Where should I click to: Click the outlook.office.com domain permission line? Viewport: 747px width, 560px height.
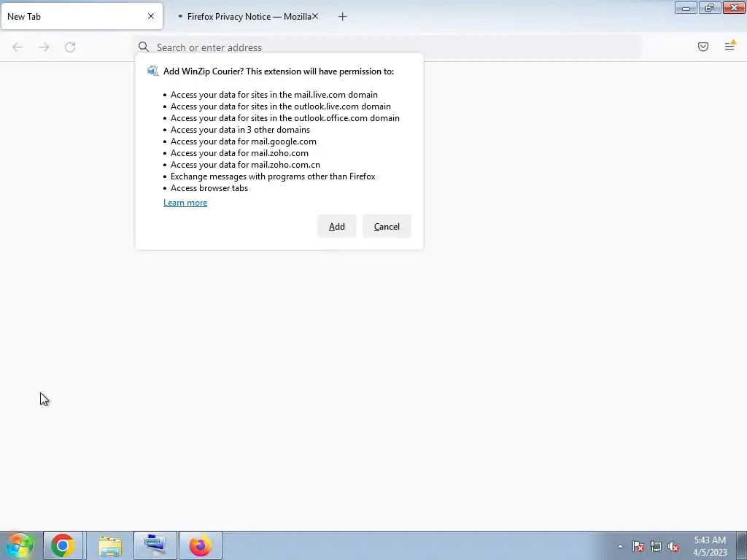(x=285, y=118)
